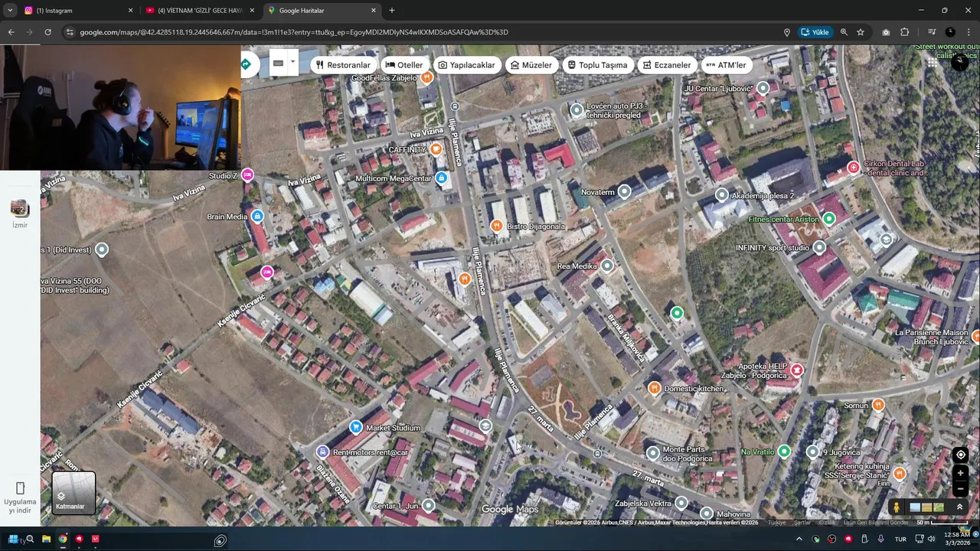
Task: Click the Cirkon Dental Lab marker
Action: click(854, 168)
